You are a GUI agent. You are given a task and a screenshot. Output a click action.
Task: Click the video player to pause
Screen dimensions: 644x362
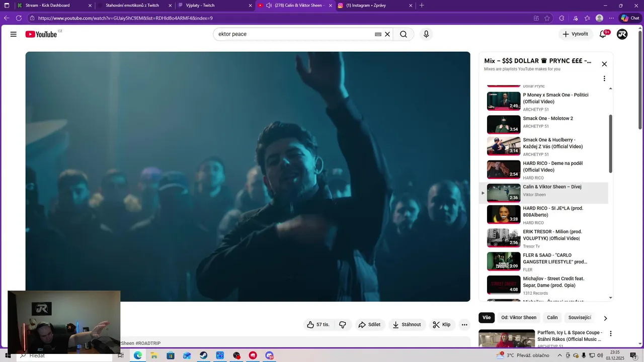[248, 176]
